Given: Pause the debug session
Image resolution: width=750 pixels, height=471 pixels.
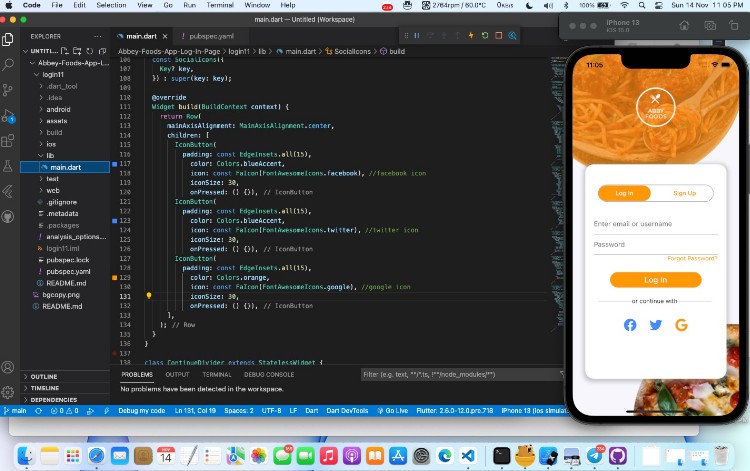Looking at the screenshot, I should coord(417,35).
